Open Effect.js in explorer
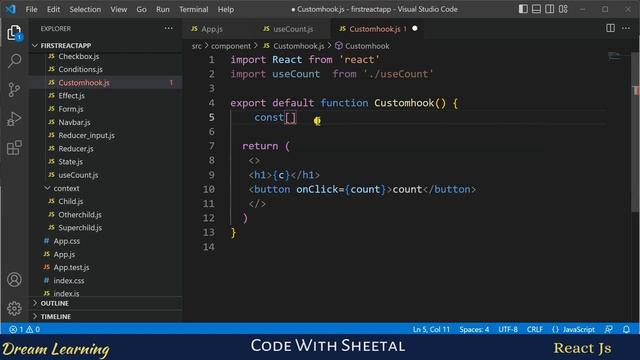 [x=71, y=96]
